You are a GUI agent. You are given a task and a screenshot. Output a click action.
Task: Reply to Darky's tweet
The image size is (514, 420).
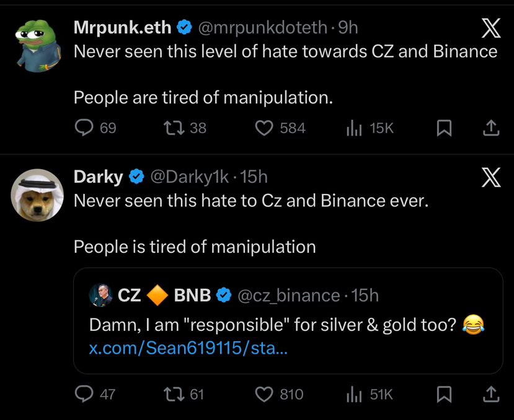pyautogui.click(x=84, y=394)
